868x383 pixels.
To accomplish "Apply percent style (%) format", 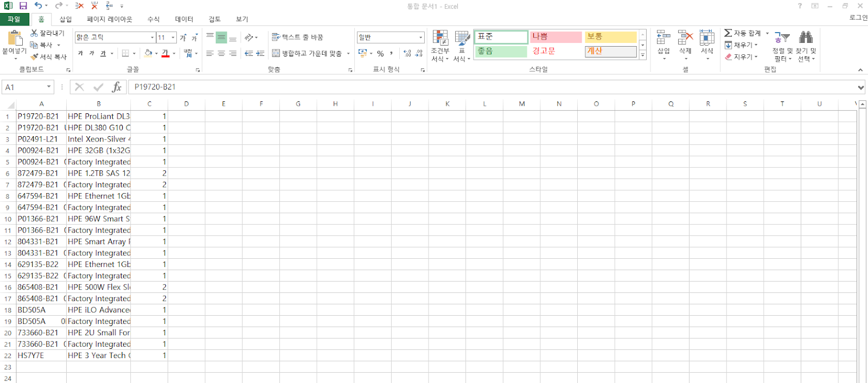I will 380,53.
